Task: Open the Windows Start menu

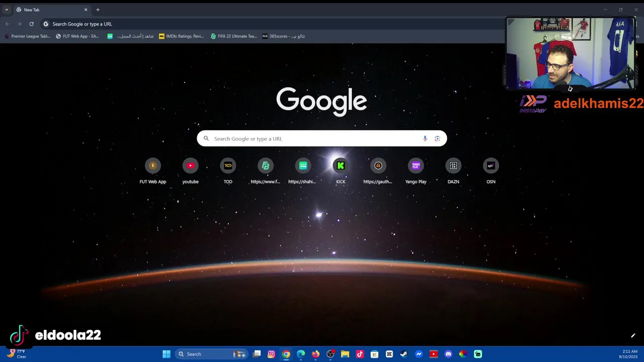Action: point(167,354)
